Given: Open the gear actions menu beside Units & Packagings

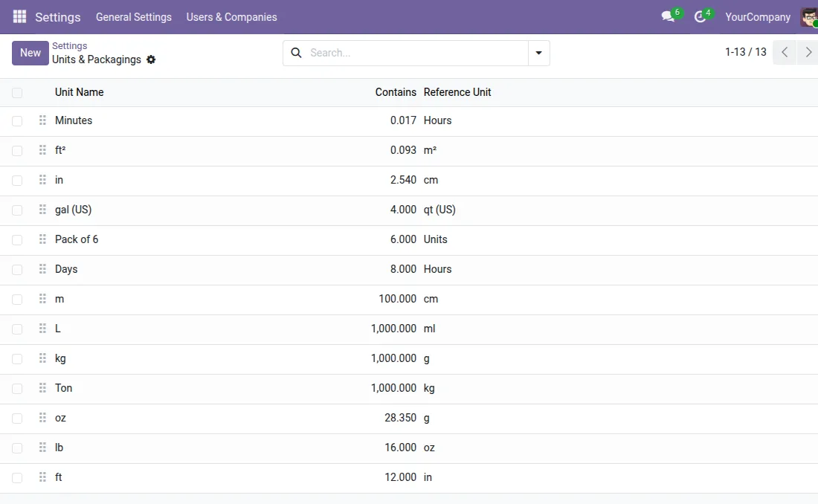Looking at the screenshot, I should pyautogui.click(x=151, y=59).
